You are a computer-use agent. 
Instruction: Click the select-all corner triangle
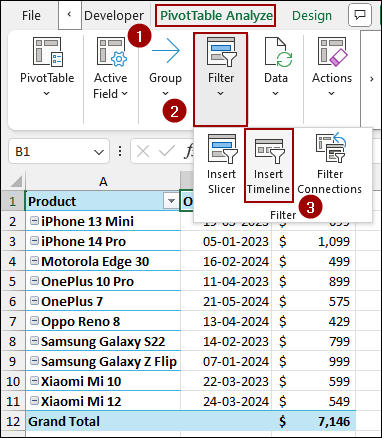coord(15,181)
